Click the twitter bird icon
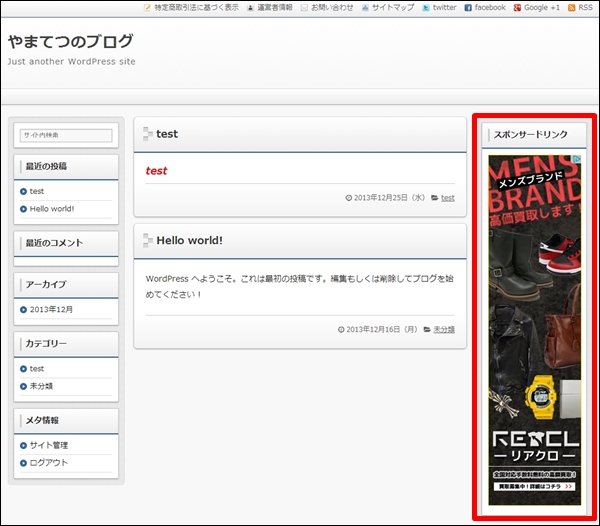This screenshot has height=526, width=600. (426, 8)
